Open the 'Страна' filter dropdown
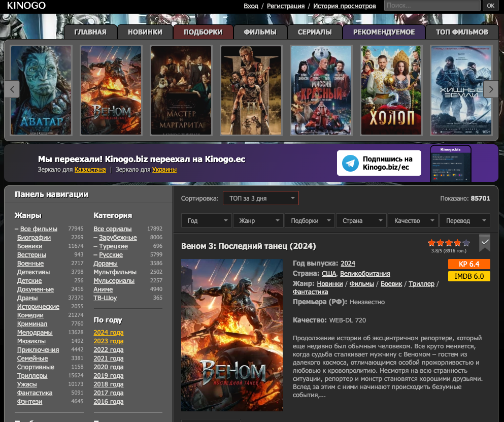 tap(361, 221)
